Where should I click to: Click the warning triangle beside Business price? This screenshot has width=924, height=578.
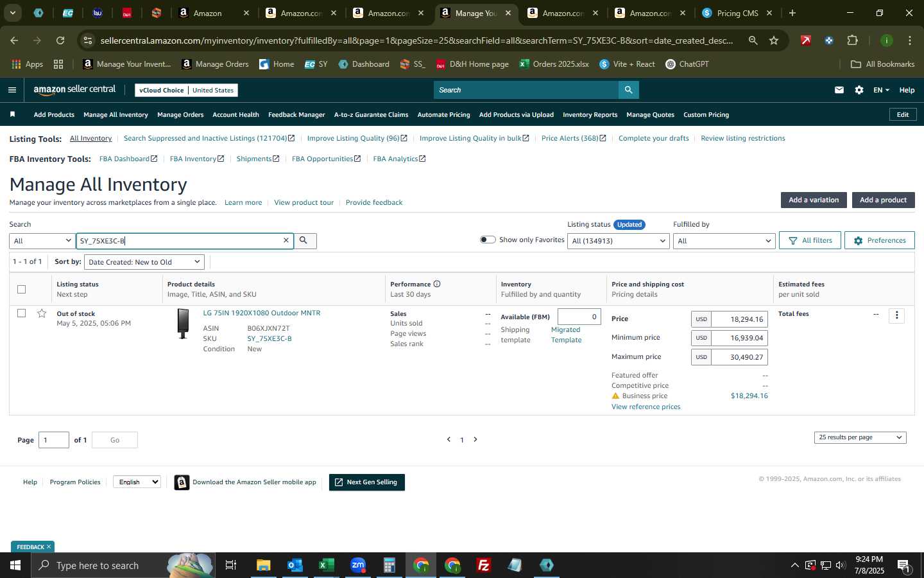tap(615, 396)
